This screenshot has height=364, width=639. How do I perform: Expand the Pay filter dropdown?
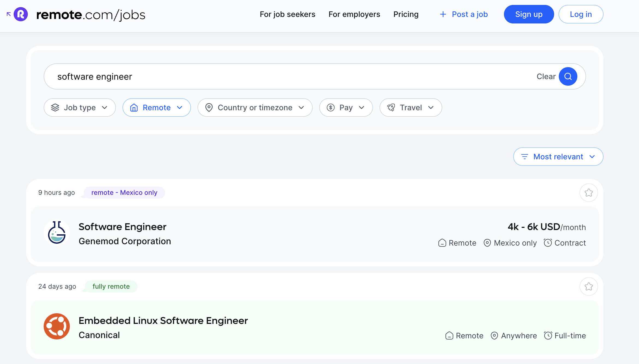[346, 108]
